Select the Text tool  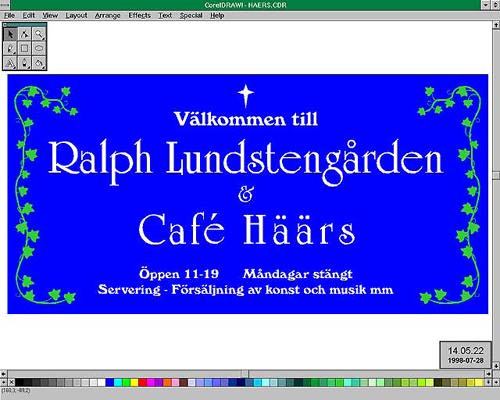click(10, 63)
